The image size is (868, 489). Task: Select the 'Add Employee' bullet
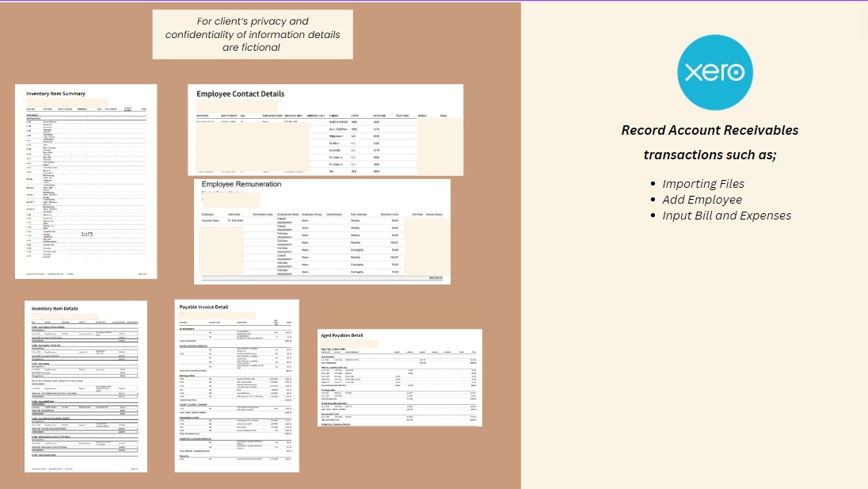(702, 200)
